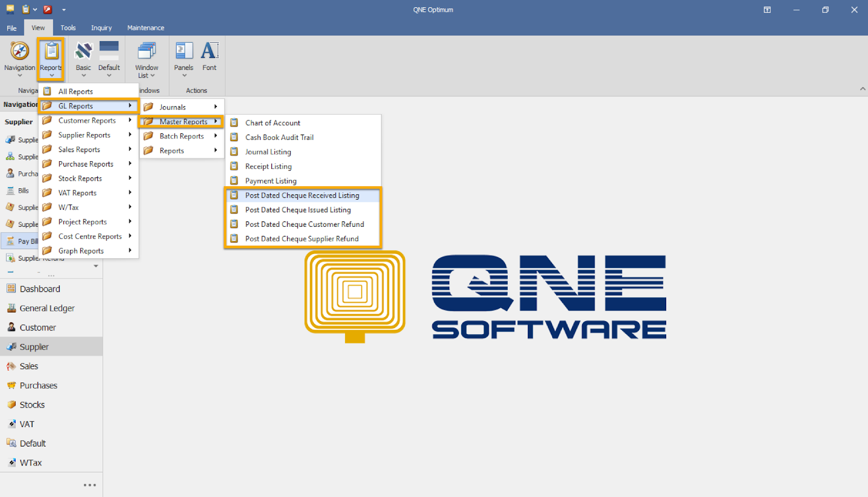Image resolution: width=868 pixels, height=497 pixels.
Task: Expand the Stock Reports submenu
Action: pos(89,179)
